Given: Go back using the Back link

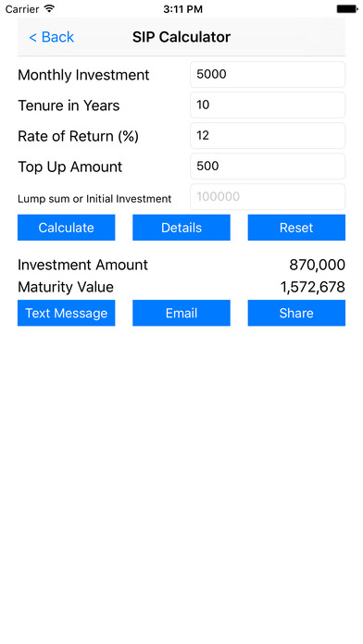Looking at the screenshot, I should 51,37.
